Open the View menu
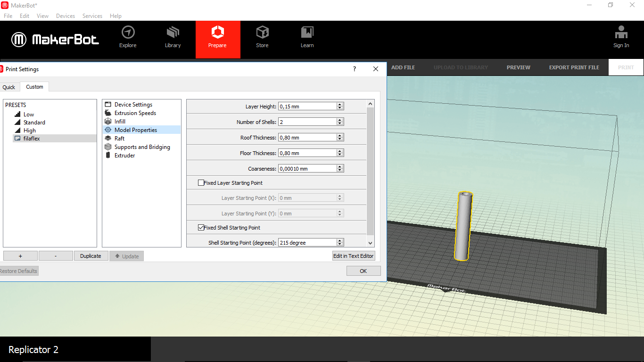644x362 pixels. click(42, 16)
